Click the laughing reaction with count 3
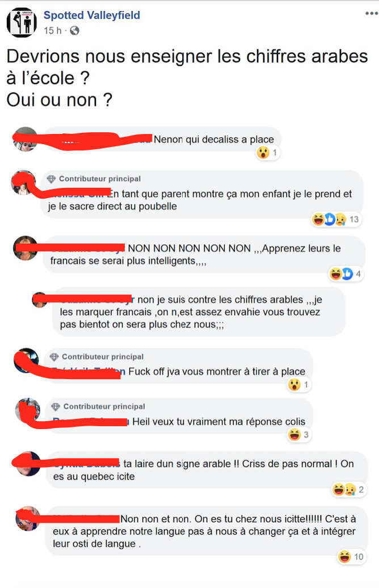The width and height of the screenshot is (379, 588). 294,435
